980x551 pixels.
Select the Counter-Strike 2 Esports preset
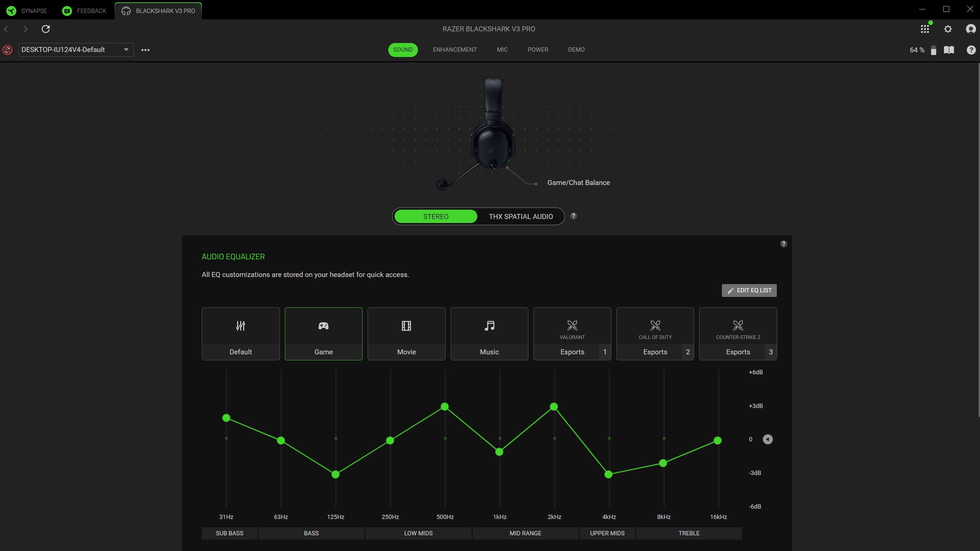point(738,334)
